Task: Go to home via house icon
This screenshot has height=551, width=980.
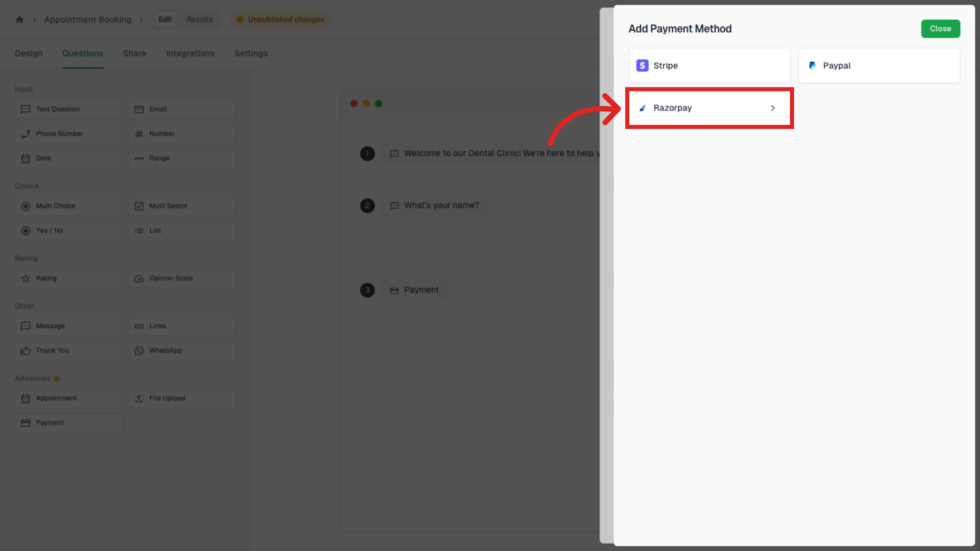Action: [20, 20]
